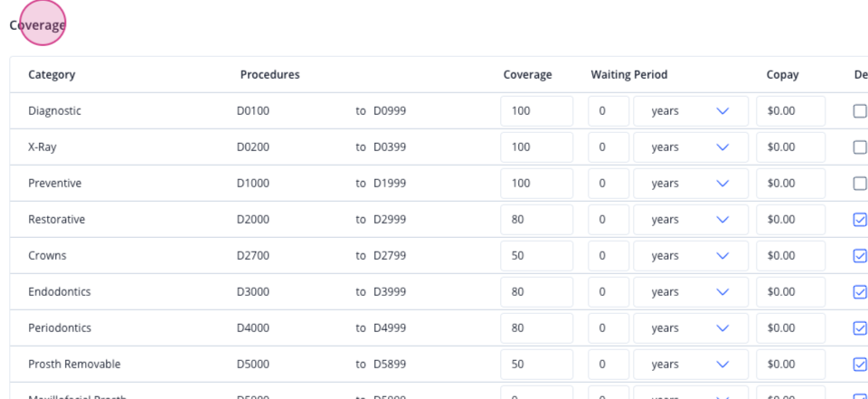Image resolution: width=868 pixels, height=399 pixels.
Task: Focus the Crowns coverage field showing 50
Action: coord(537,255)
